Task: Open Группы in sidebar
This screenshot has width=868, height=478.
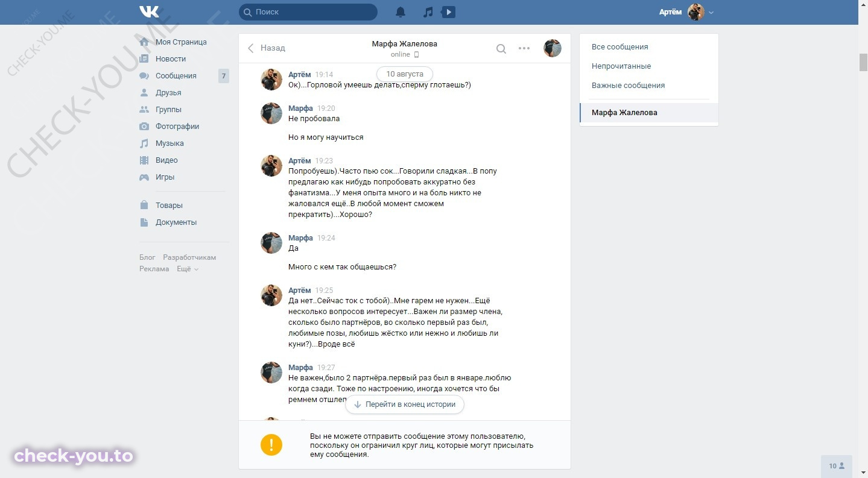Action: point(168,110)
